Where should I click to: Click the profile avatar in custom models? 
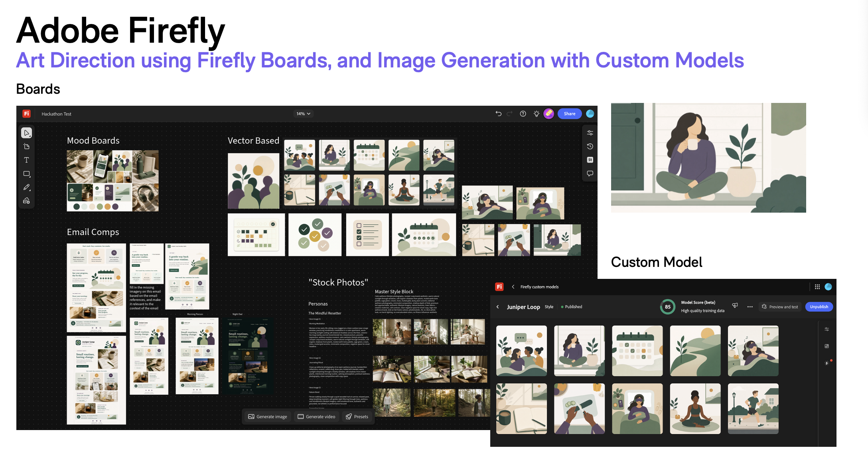click(x=829, y=287)
